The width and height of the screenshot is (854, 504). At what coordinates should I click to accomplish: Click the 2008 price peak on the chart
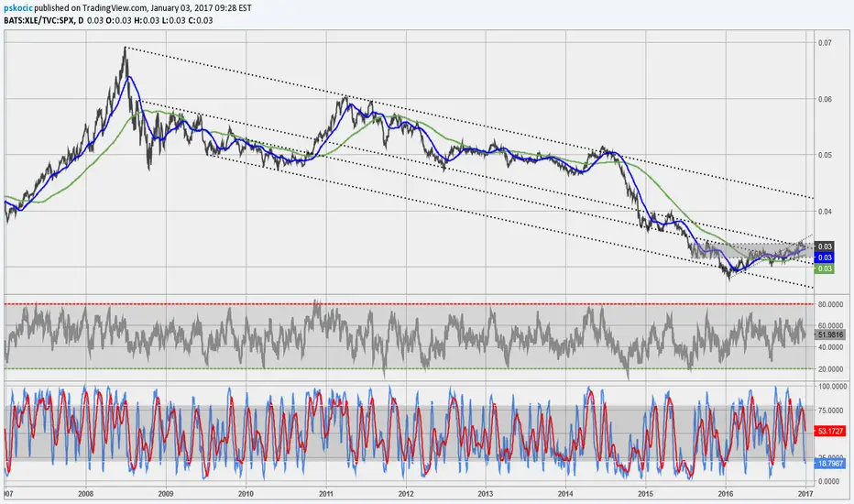(x=125, y=48)
